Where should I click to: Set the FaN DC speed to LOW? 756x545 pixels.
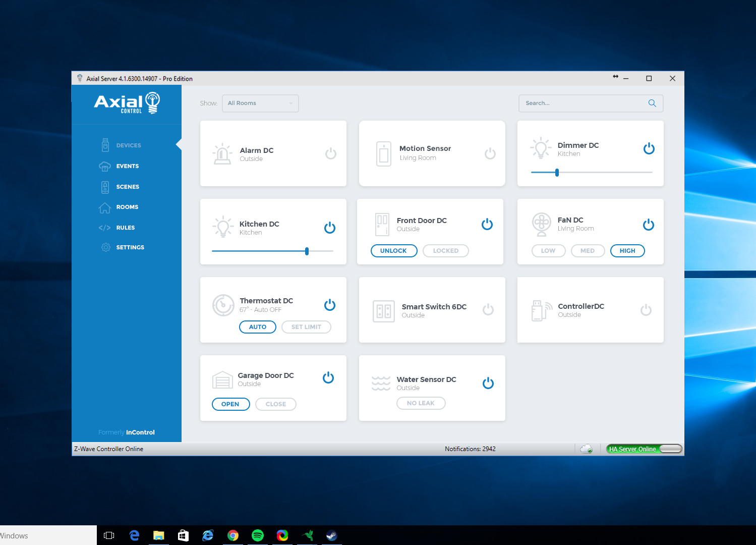(x=548, y=251)
